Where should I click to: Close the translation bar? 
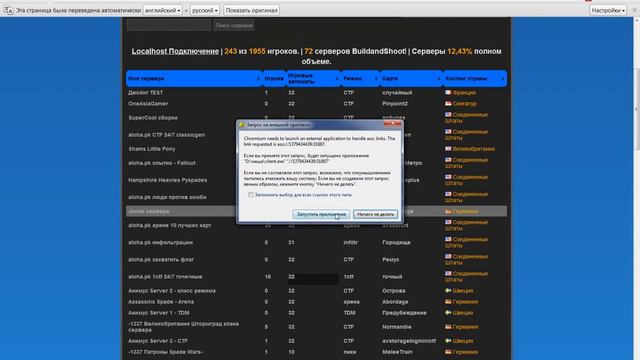point(635,10)
